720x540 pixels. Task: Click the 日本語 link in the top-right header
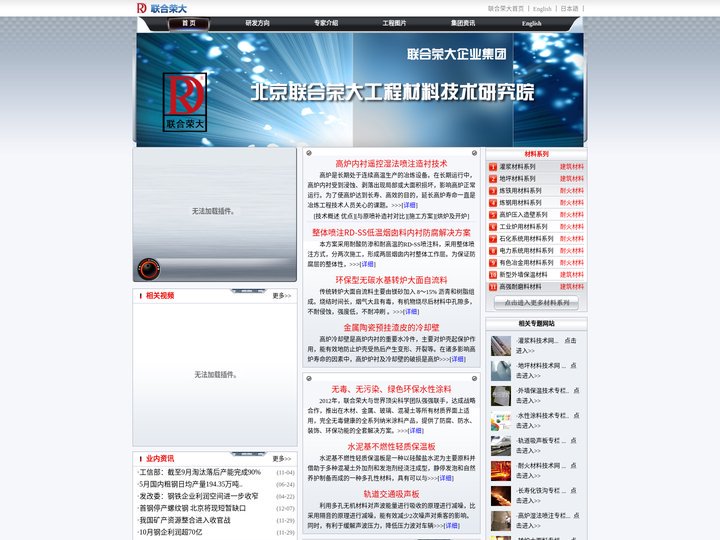click(569, 9)
